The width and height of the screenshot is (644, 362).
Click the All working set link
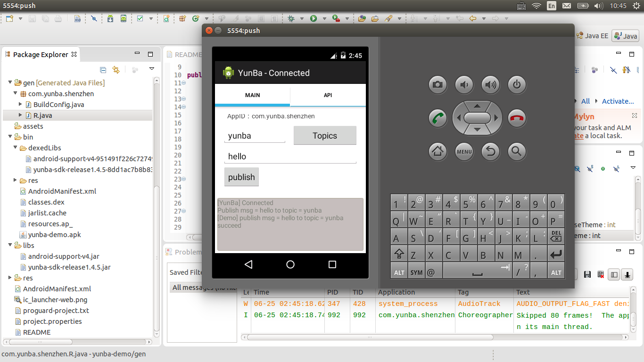586,101
